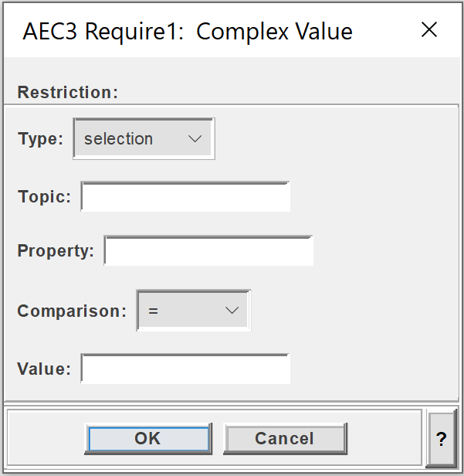This screenshot has height=476, width=464.
Task: Click the Property label
Action: click(x=56, y=250)
